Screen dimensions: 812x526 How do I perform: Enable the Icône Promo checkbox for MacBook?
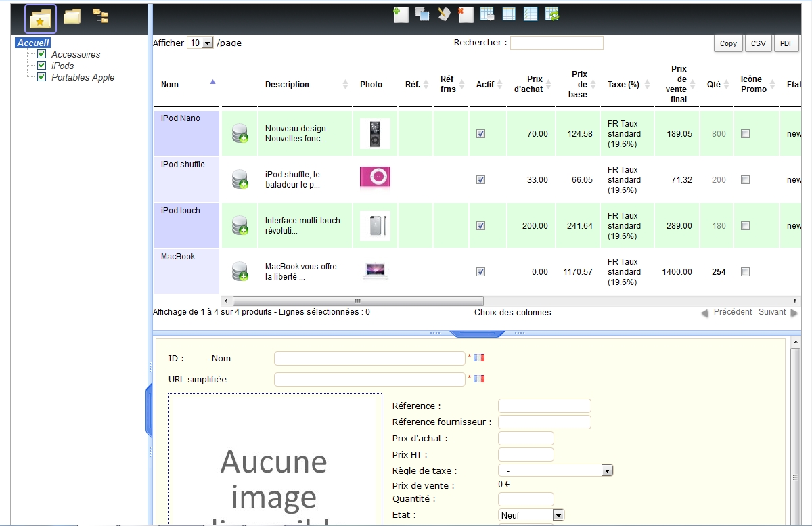point(745,272)
